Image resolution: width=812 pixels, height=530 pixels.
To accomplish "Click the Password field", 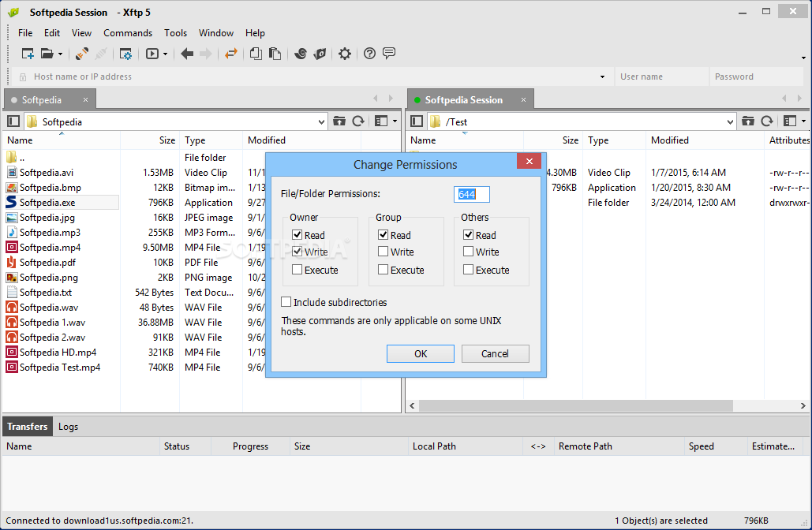I will (756, 77).
